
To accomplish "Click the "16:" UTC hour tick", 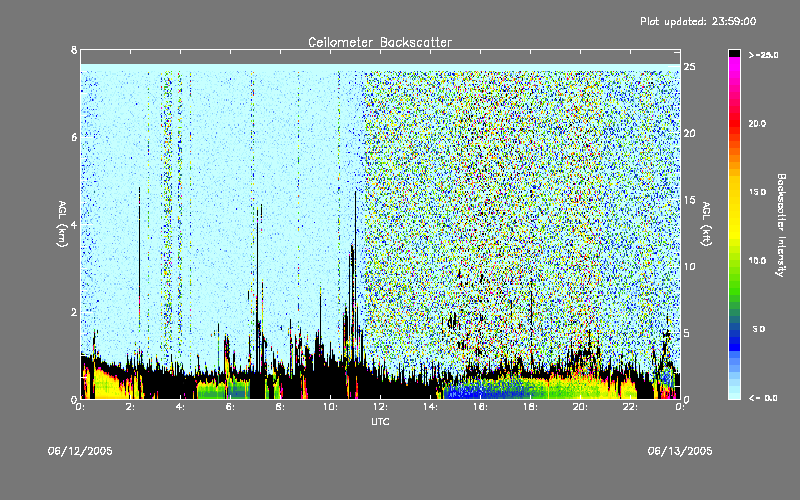I will point(480,407).
